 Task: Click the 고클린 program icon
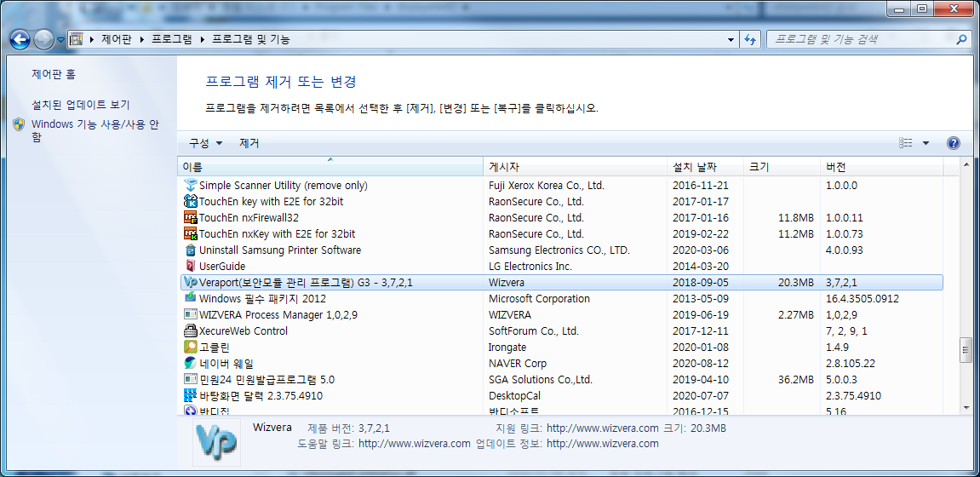click(191, 347)
